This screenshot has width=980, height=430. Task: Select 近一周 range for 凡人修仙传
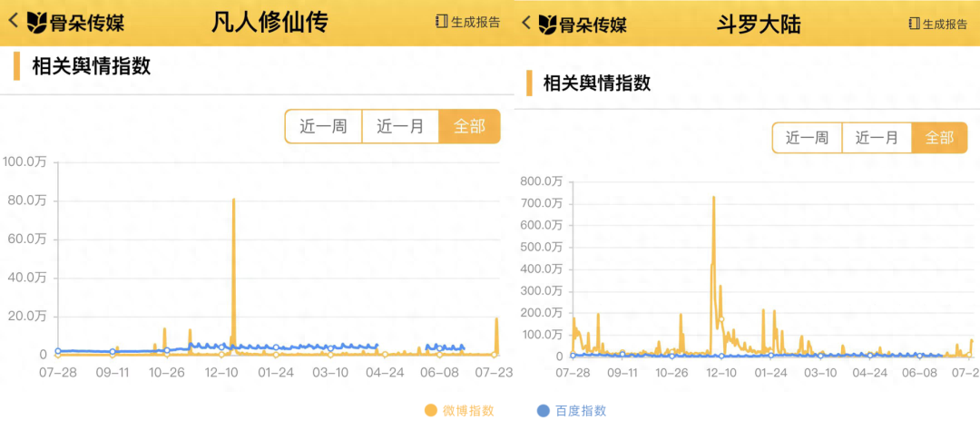[324, 126]
